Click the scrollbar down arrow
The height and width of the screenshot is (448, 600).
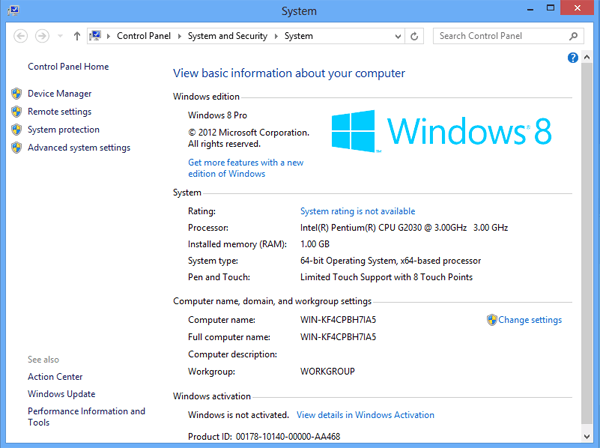(587, 436)
